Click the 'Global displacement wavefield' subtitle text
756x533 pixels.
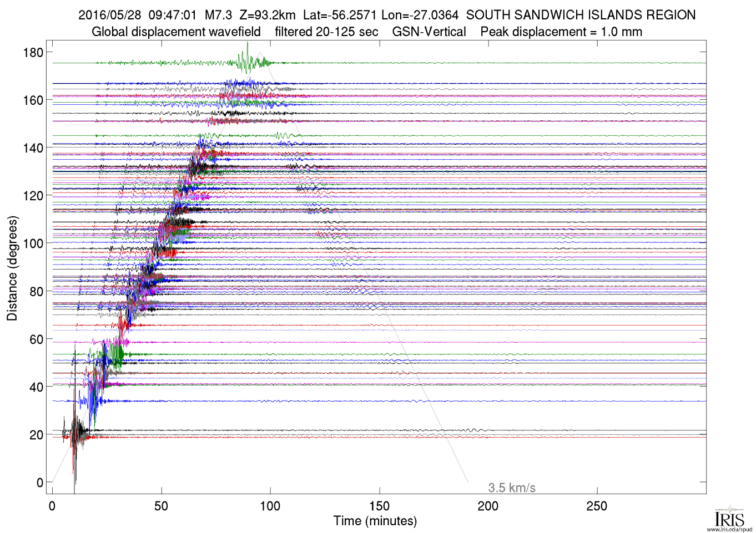pyautogui.click(x=176, y=32)
